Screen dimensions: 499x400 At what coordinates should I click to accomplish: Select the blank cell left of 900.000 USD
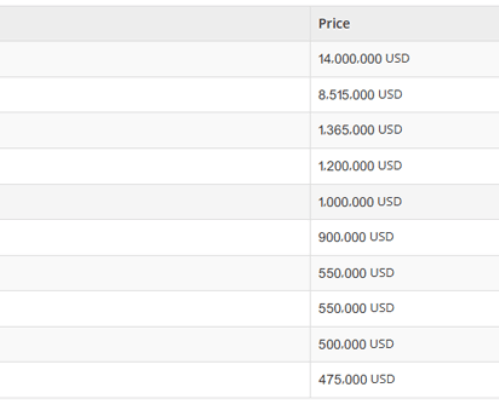155,237
